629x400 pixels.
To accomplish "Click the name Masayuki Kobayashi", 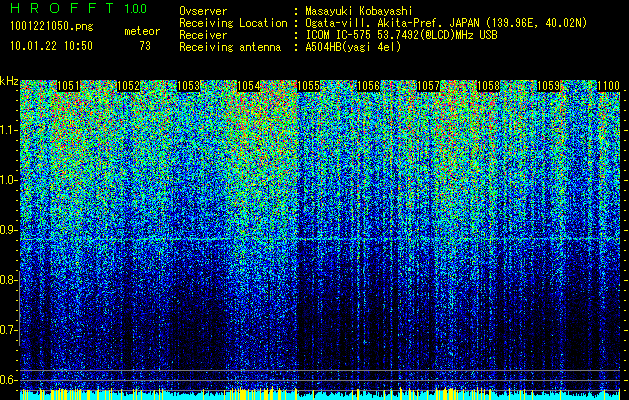I will (x=359, y=11).
